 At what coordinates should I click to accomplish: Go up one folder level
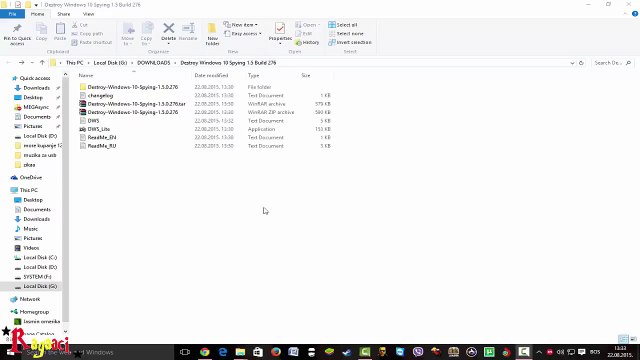point(42,62)
